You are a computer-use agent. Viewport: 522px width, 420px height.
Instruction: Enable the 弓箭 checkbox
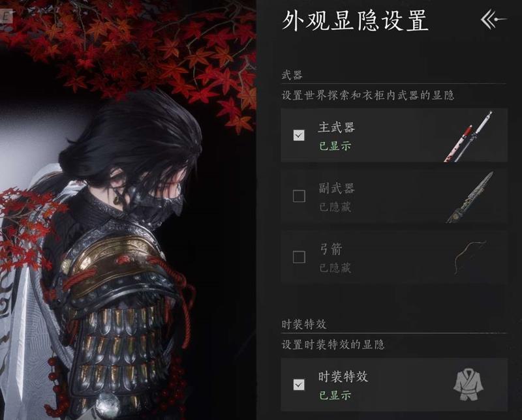(x=299, y=257)
